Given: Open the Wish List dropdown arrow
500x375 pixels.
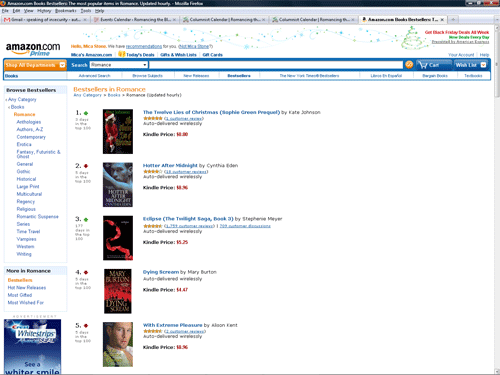Looking at the screenshot, I should pyautogui.click(x=483, y=65).
